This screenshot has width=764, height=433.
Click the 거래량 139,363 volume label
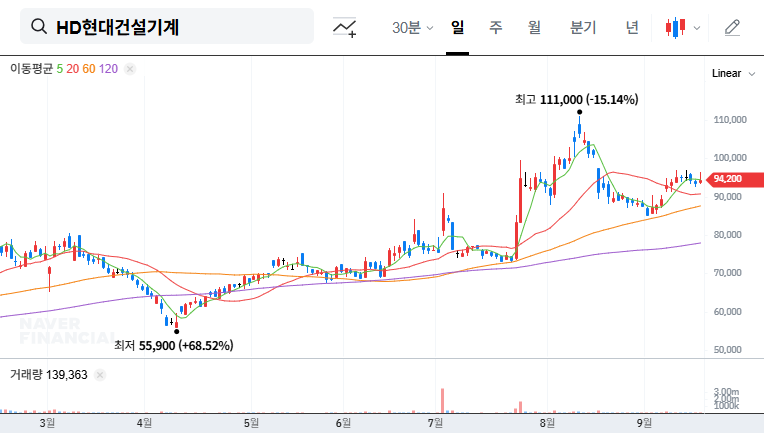[x=49, y=375]
